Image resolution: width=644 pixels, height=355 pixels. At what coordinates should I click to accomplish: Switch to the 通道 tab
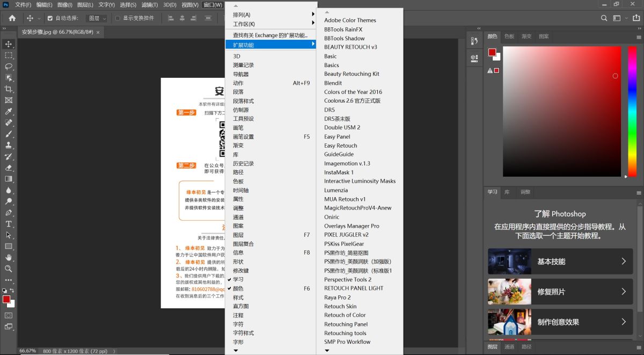click(x=509, y=347)
